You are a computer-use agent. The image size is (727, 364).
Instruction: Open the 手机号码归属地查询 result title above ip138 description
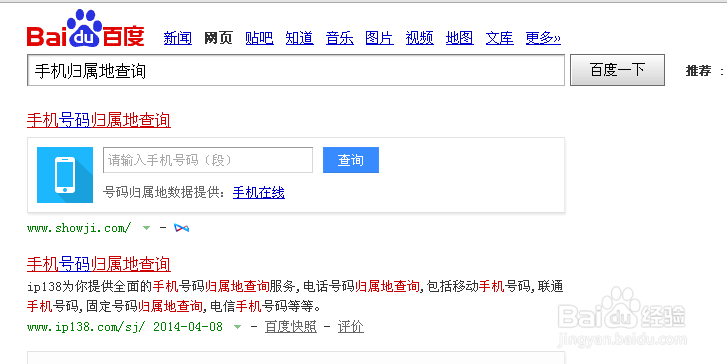click(99, 264)
